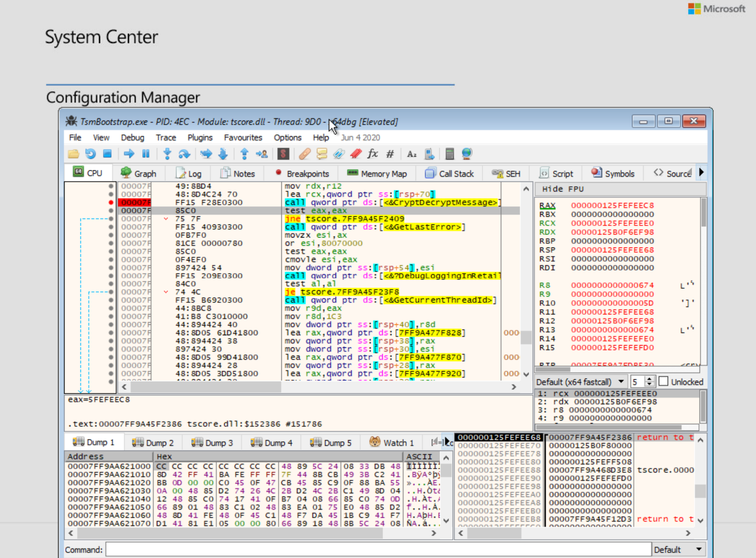Screen dimensions: 756x558
Task: Open the Calculator icon
Action: point(450,154)
